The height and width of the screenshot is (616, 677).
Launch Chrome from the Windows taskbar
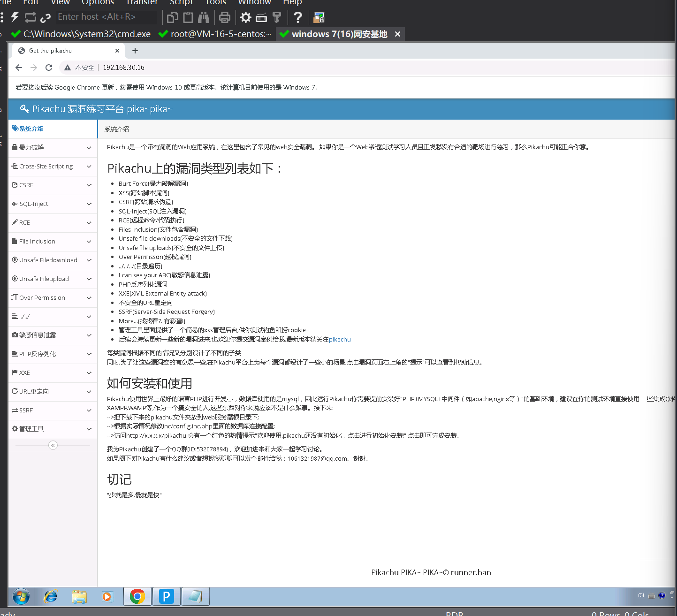tap(137, 596)
